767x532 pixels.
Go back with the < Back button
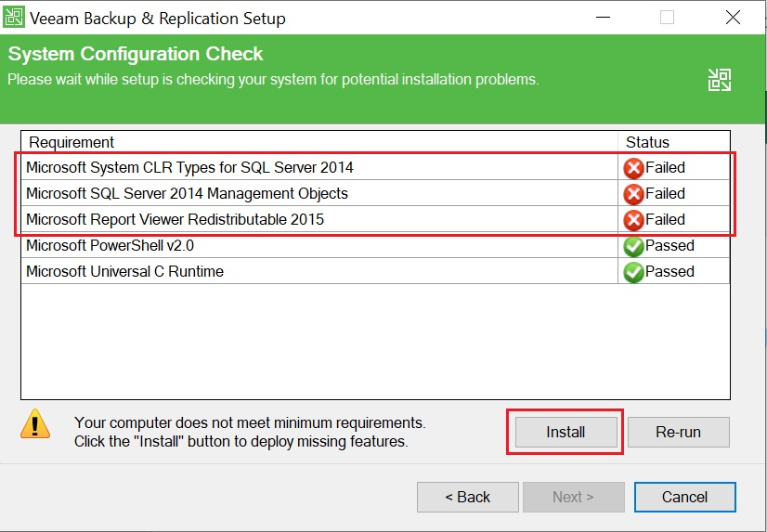tap(468, 497)
